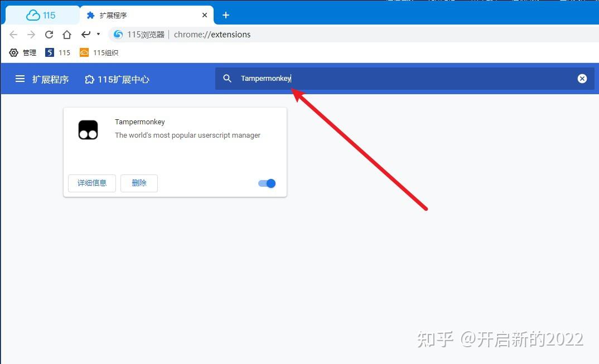Click the Tampermonkey extension name
The image size is (599, 364).
coord(140,122)
